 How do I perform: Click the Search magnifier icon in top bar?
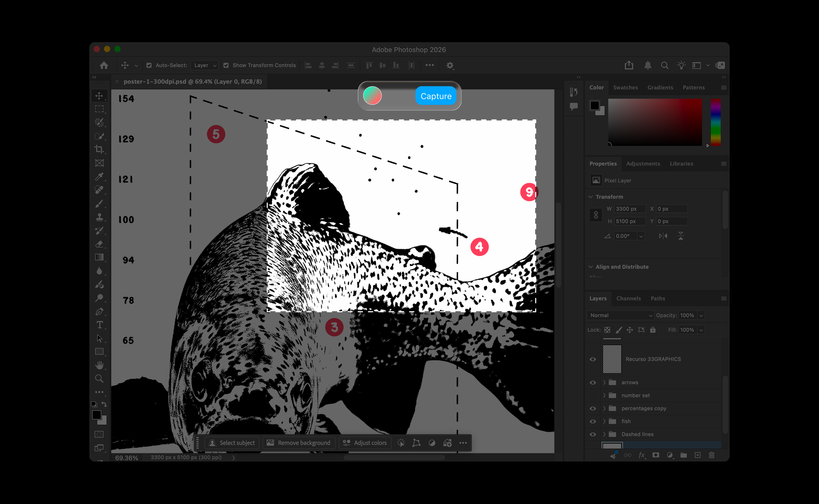[x=664, y=65]
